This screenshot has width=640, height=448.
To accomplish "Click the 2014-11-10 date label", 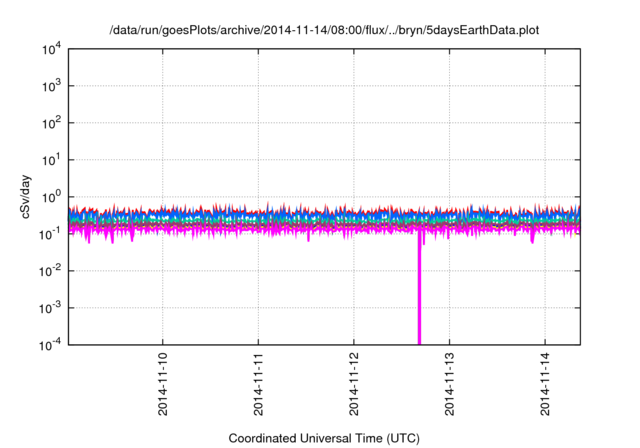I will click(x=162, y=384).
